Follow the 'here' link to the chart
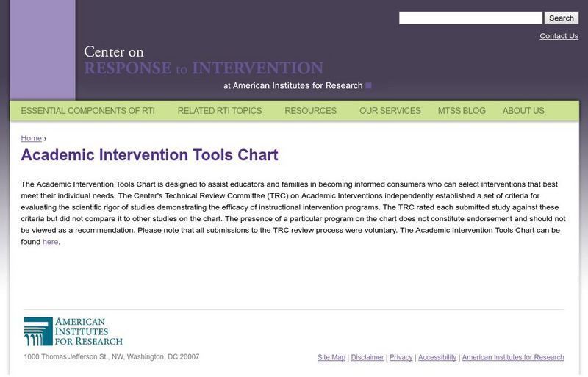The width and height of the screenshot is (588, 377). pos(50,242)
